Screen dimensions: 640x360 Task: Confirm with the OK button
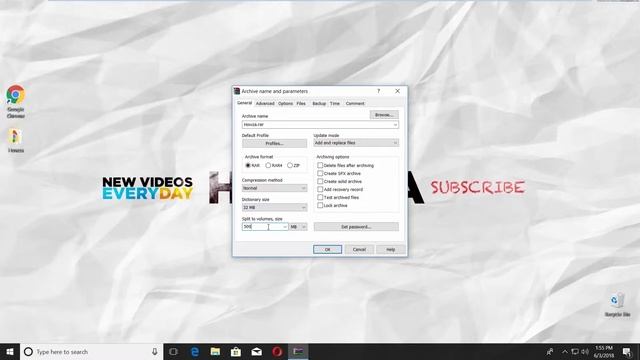tap(327, 249)
